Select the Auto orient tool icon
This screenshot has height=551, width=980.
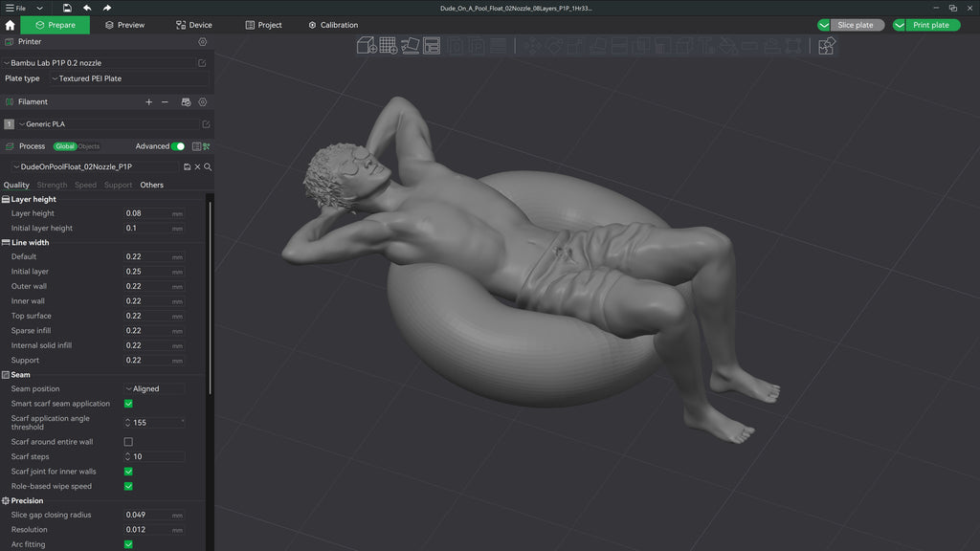coord(410,46)
